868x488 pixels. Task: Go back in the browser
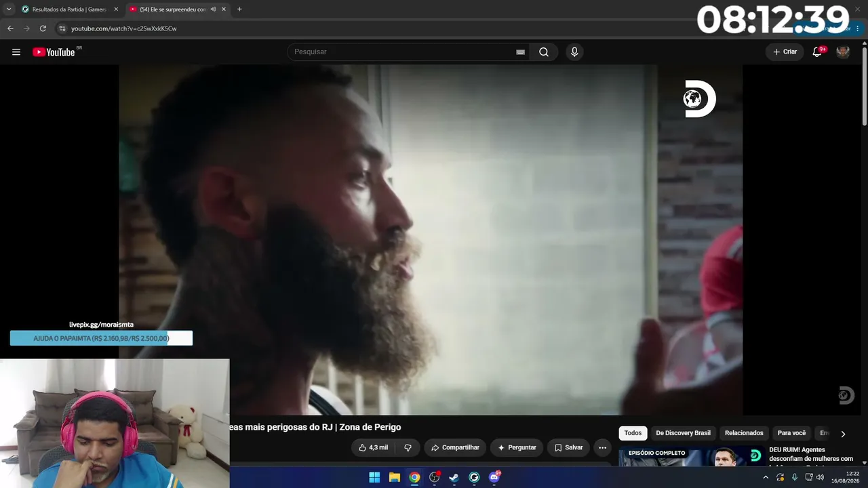point(10,28)
